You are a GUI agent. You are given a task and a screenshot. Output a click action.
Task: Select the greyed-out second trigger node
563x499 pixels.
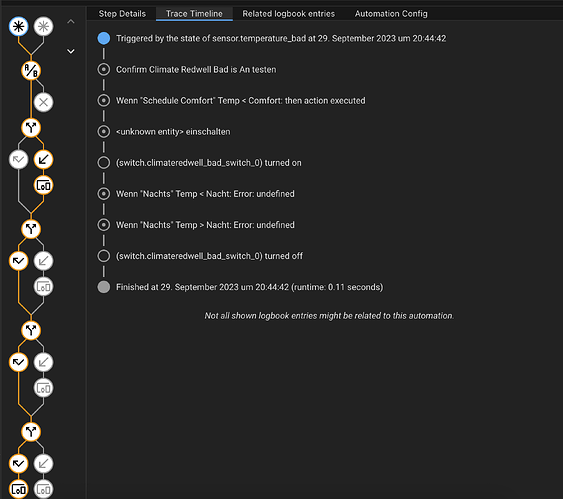43,26
